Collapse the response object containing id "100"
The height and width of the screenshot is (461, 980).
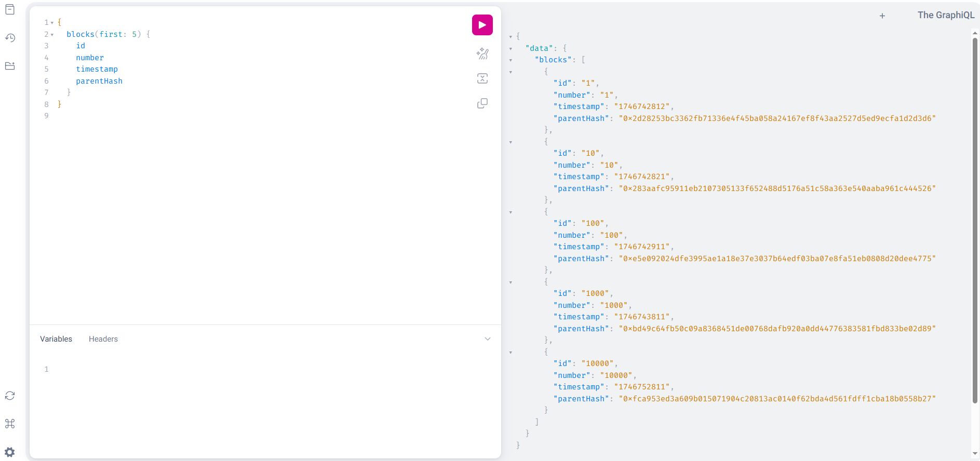511,212
